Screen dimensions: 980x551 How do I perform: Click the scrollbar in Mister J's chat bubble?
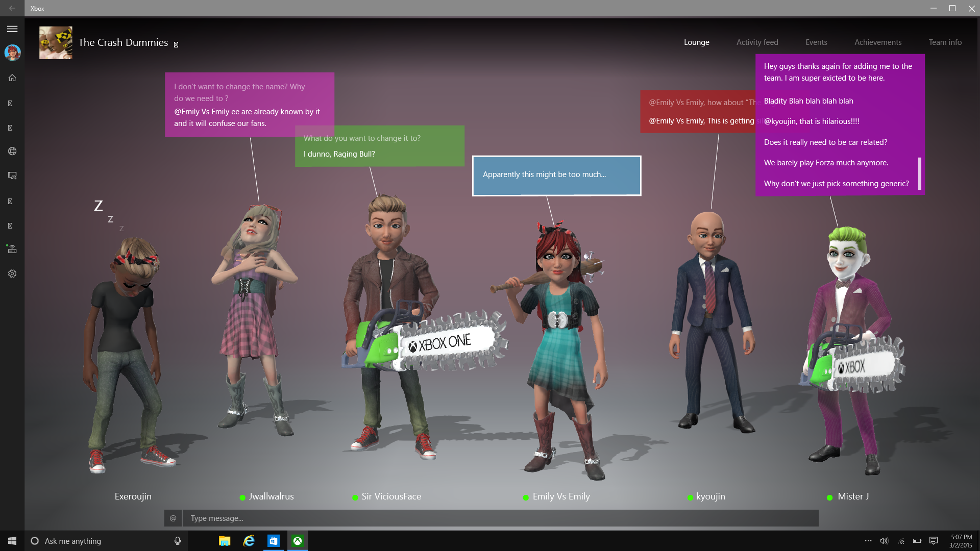920,173
